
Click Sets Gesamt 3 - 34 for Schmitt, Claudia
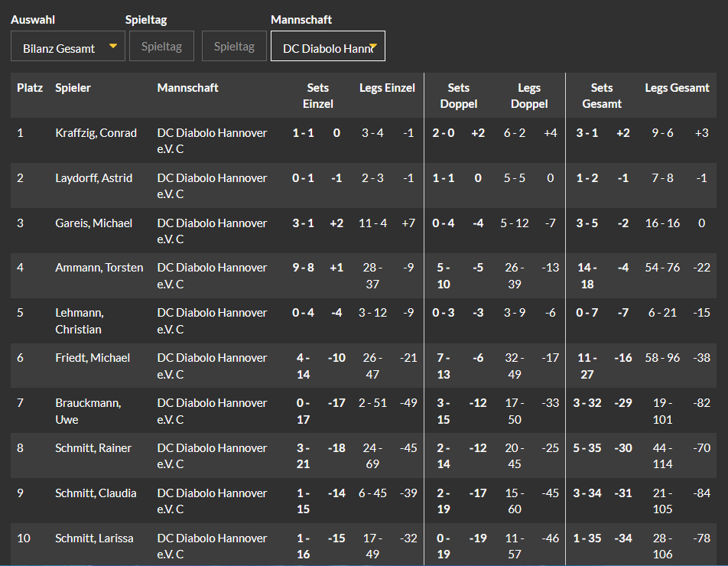[587, 493]
